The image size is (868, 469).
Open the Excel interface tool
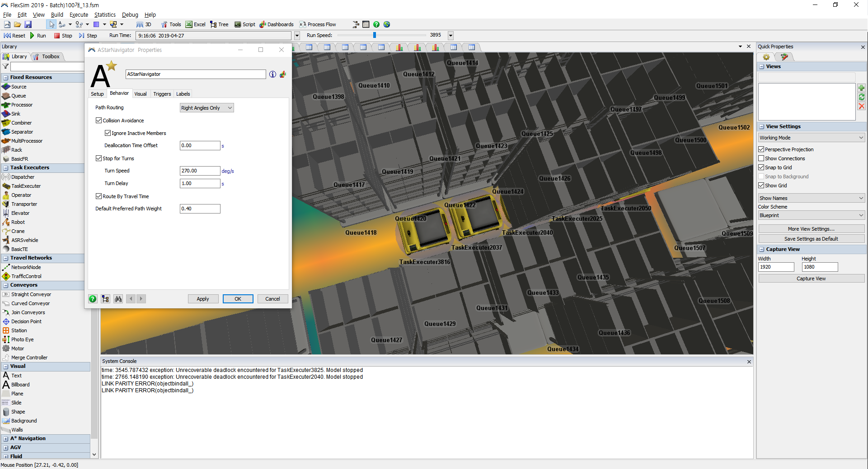[195, 24]
